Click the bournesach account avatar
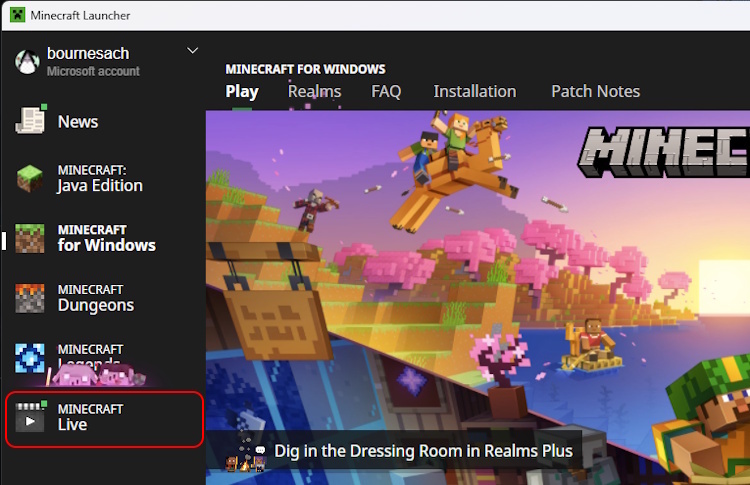This screenshot has height=485, width=750. click(x=27, y=62)
